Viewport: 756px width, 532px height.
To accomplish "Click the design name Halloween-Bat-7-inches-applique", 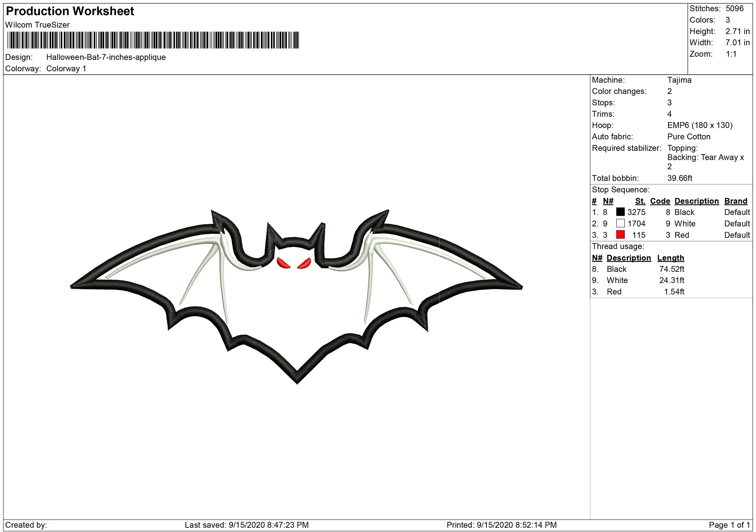I will [x=106, y=58].
